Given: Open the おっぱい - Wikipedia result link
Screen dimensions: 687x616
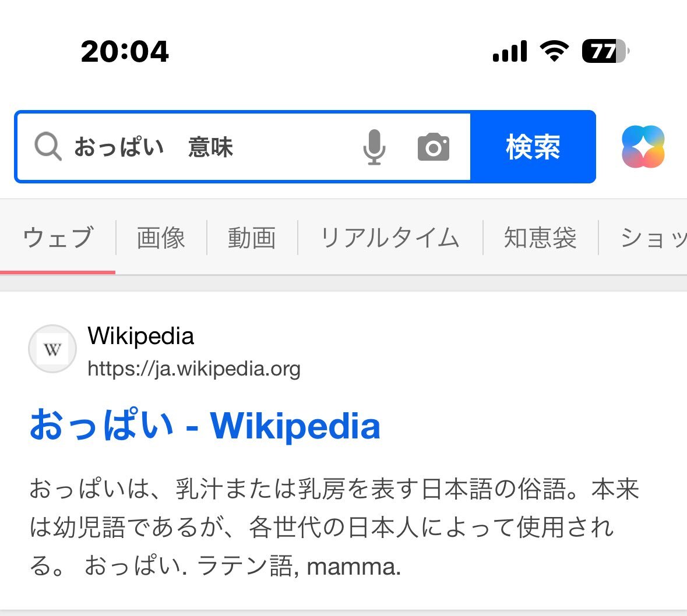Looking at the screenshot, I should (x=205, y=426).
